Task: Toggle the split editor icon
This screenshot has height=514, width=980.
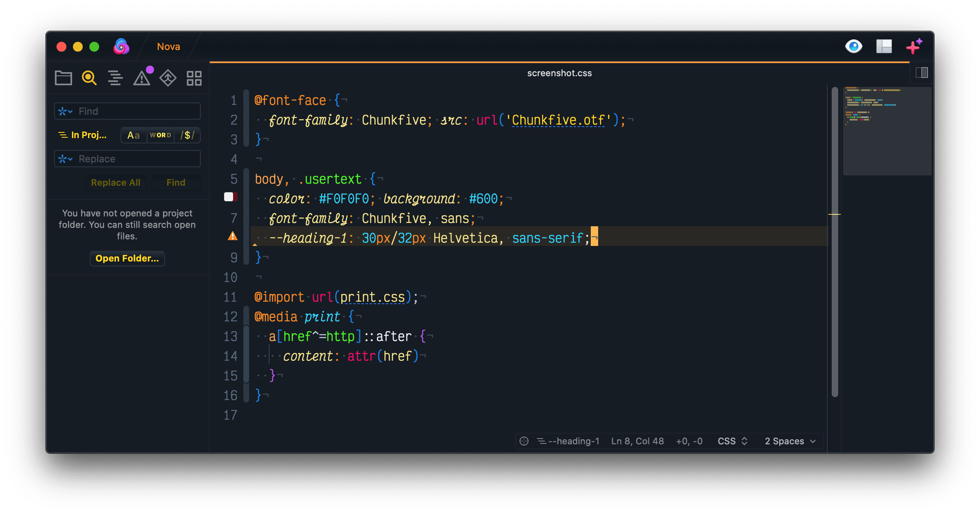Action: pos(922,73)
